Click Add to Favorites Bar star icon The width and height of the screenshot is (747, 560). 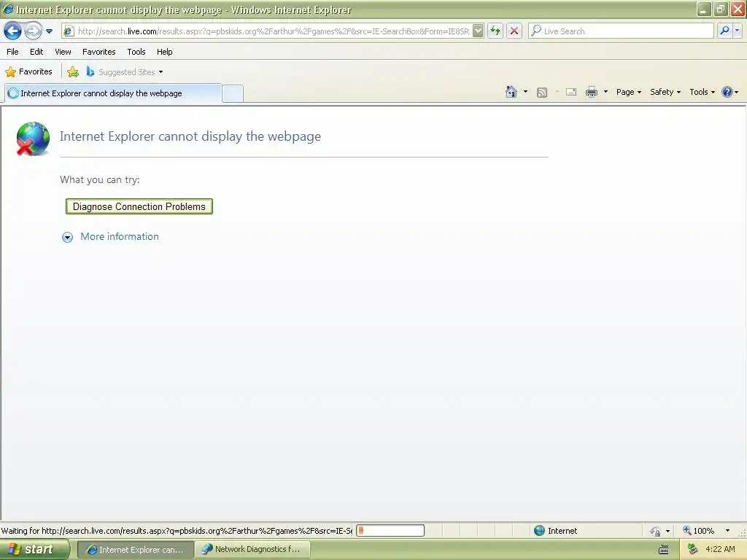[73, 72]
